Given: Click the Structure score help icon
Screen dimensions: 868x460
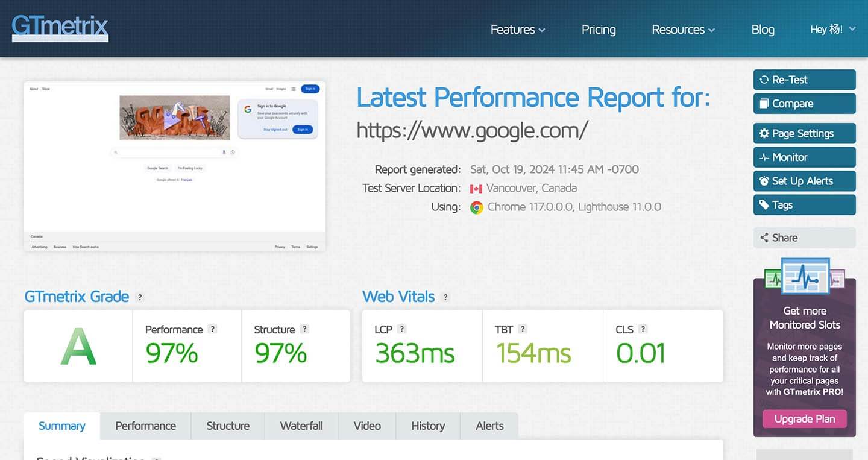Looking at the screenshot, I should pyautogui.click(x=304, y=329).
